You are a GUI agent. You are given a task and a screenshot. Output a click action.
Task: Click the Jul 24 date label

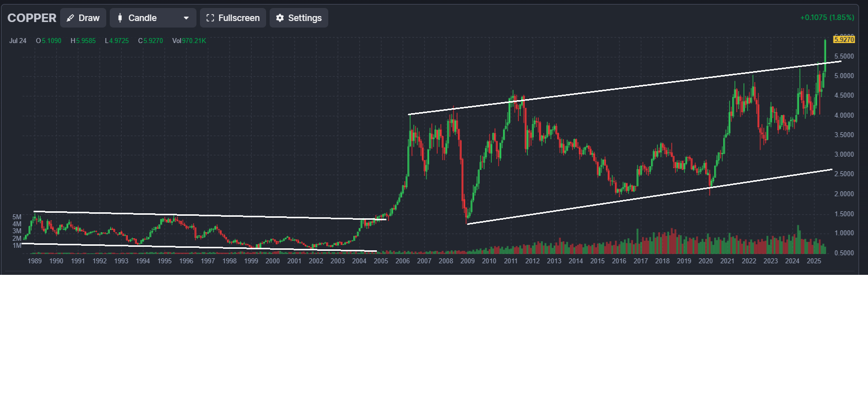tap(18, 41)
